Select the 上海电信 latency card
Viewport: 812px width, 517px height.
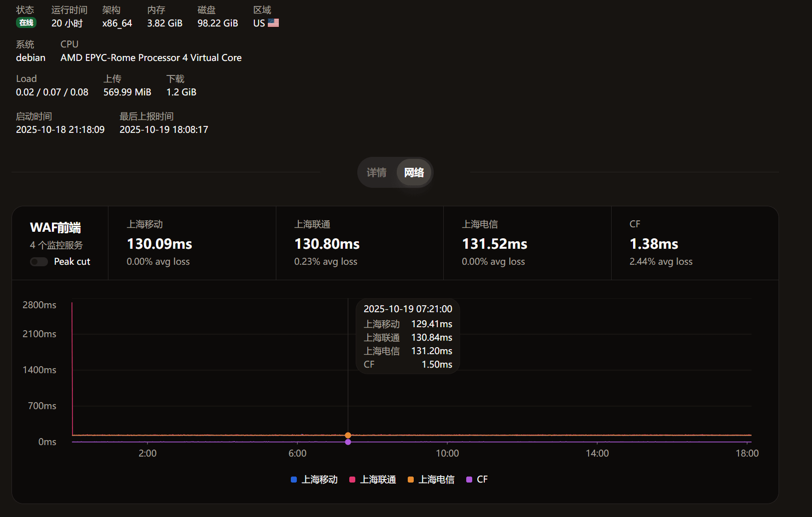[527, 243]
